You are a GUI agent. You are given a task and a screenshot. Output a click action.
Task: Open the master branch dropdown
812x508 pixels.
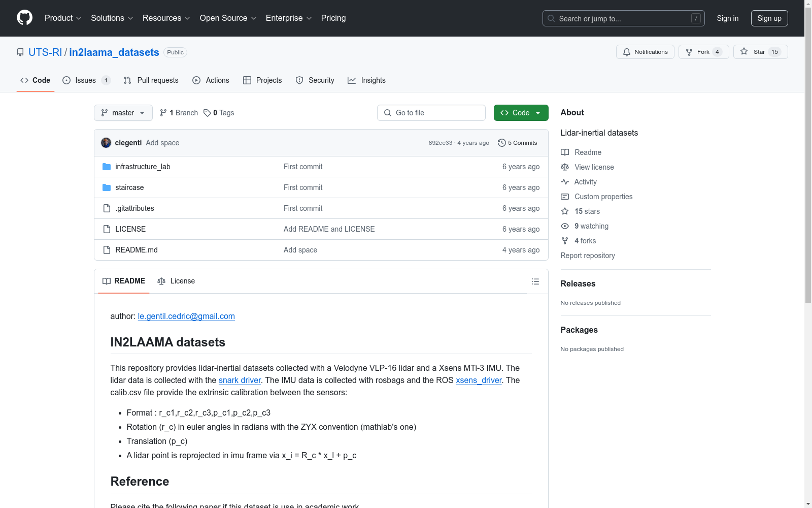123,113
